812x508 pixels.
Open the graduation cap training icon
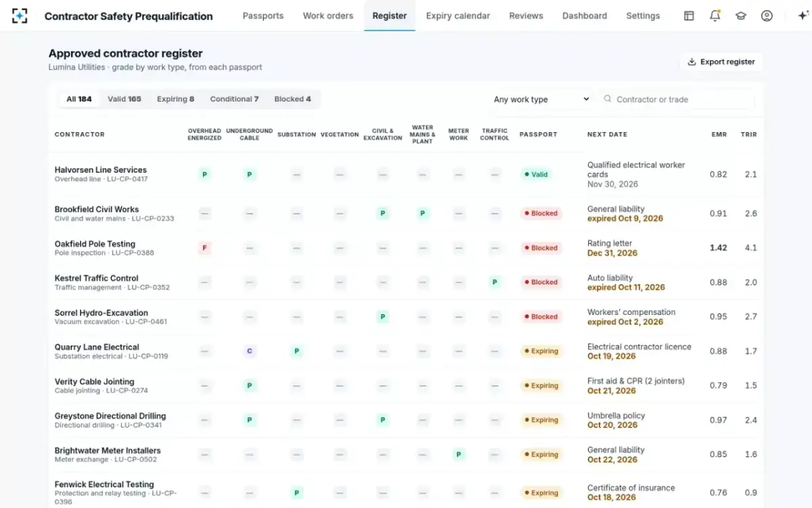click(x=741, y=16)
